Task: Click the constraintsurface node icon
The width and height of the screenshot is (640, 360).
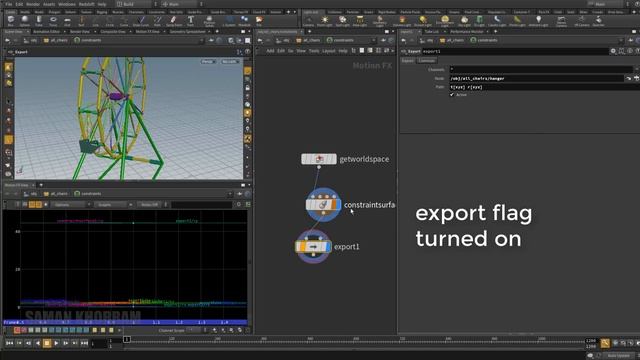Action: click(x=323, y=204)
